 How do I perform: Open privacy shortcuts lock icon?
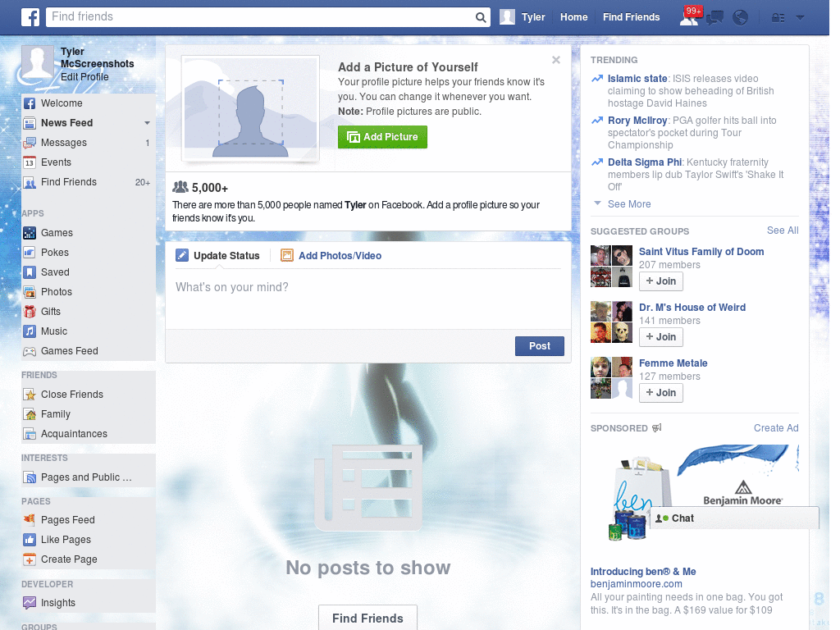[778, 18]
